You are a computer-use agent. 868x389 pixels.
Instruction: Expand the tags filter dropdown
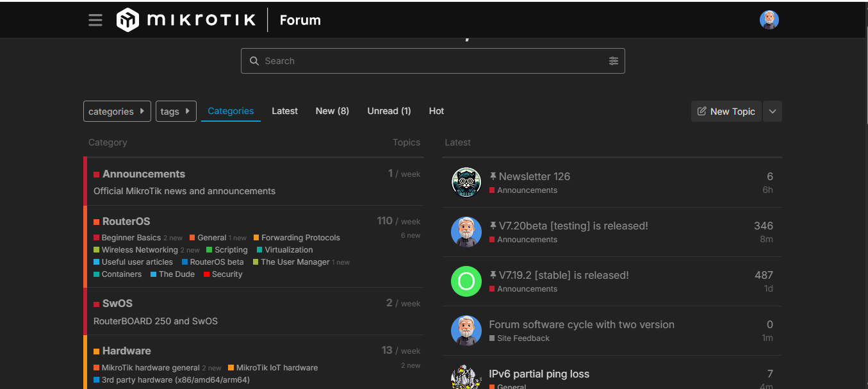point(176,112)
